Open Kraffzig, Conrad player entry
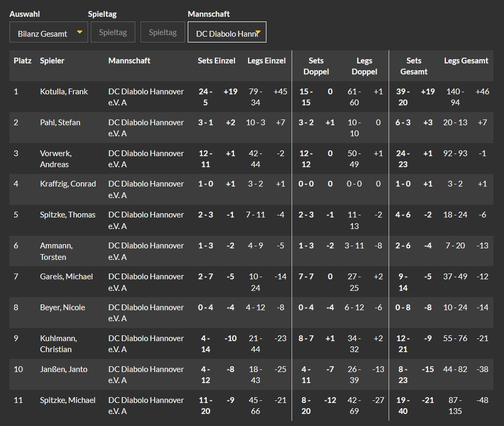 click(68, 184)
